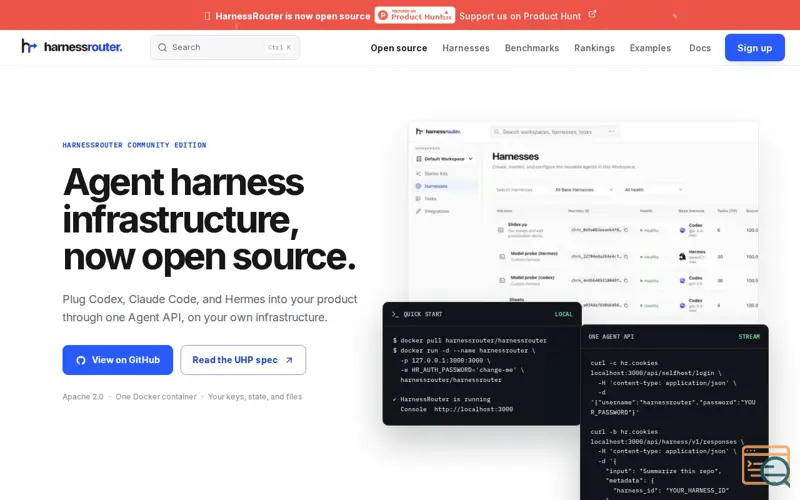
Task: Click the terminal prompt icon beside QUICK START
Action: [x=395, y=314]
